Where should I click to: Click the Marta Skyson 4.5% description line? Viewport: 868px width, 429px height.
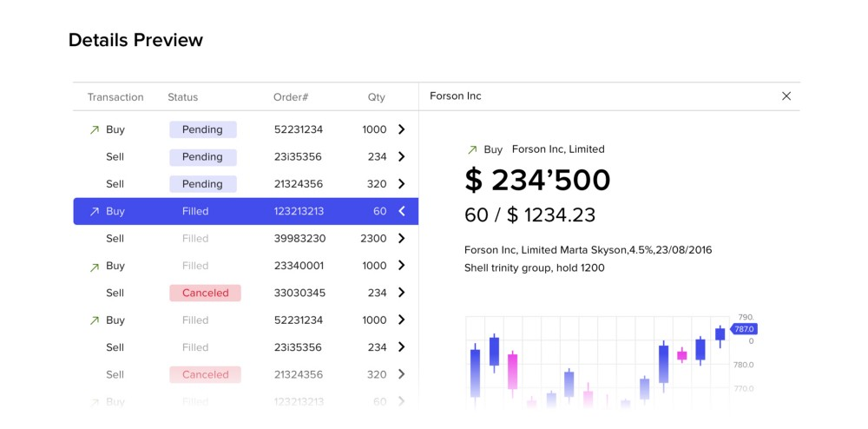point(588,250)
